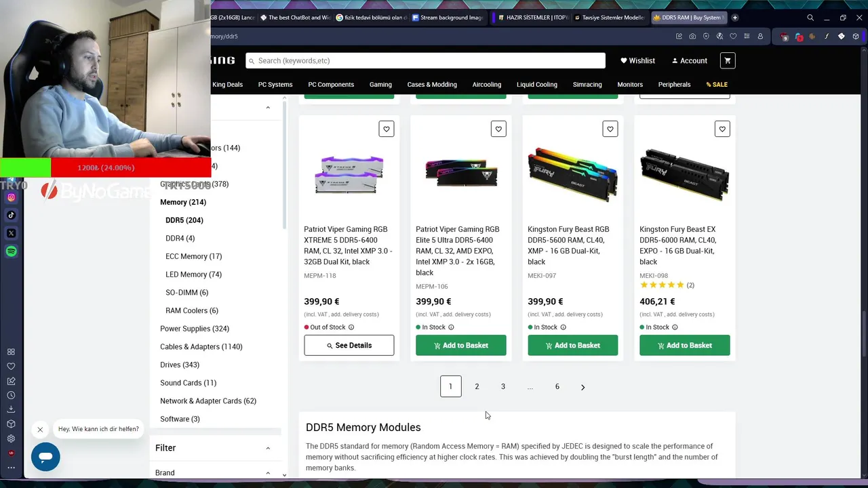Image resolution: width=868 pixels, height=488 pixels.
Task: Open the Liquid Cooling menu
Action: point(537,85)
